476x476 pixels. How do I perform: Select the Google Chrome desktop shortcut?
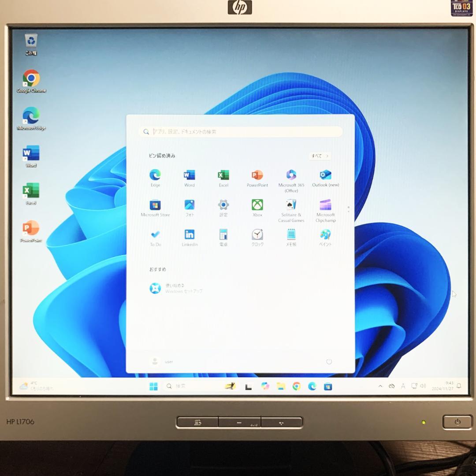(31, 81)
